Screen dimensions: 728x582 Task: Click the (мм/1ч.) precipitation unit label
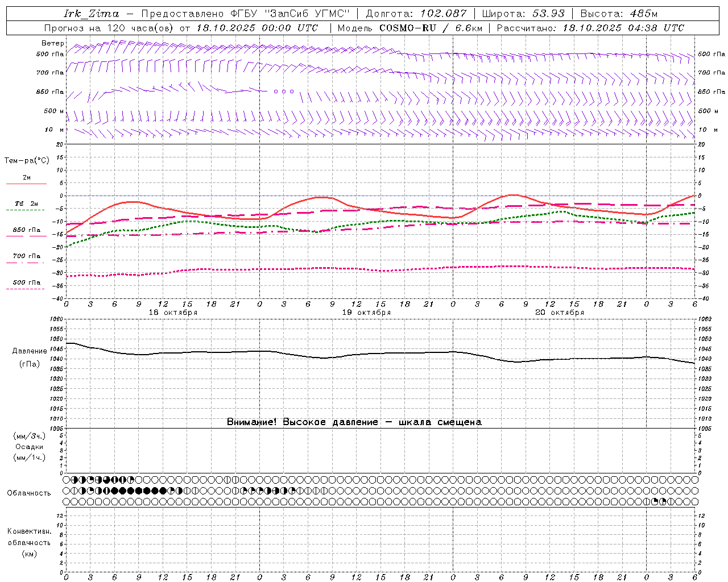tap(30, 458)
